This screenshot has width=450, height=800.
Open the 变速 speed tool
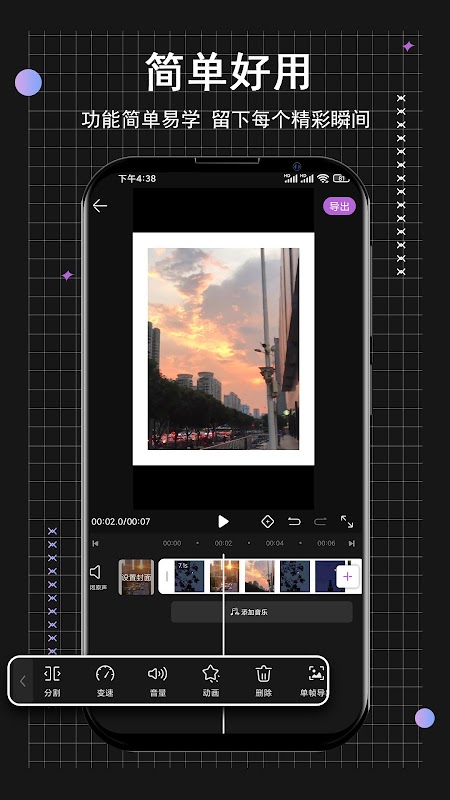coord(105,681)
